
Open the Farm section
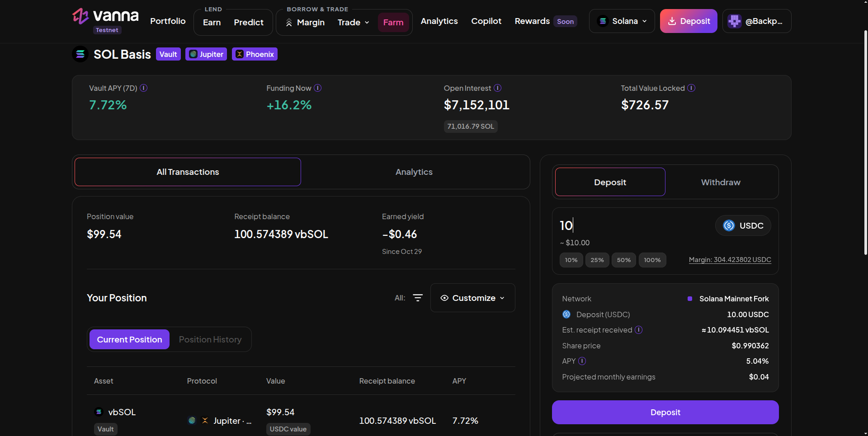coord(393,23)
